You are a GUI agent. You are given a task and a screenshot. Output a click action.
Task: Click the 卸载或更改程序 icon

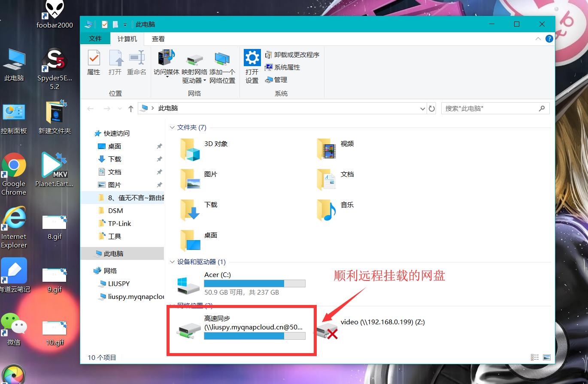(293, 55)
